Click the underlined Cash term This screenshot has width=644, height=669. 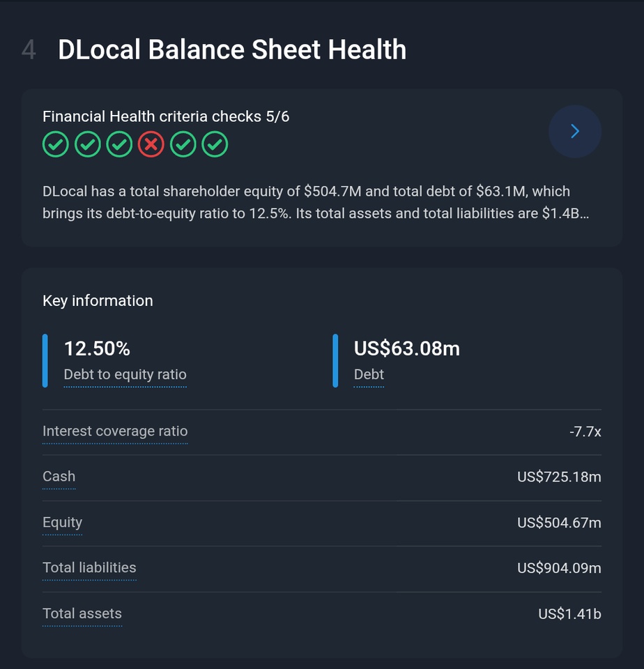pyautogui.click(x=59, y=477)
